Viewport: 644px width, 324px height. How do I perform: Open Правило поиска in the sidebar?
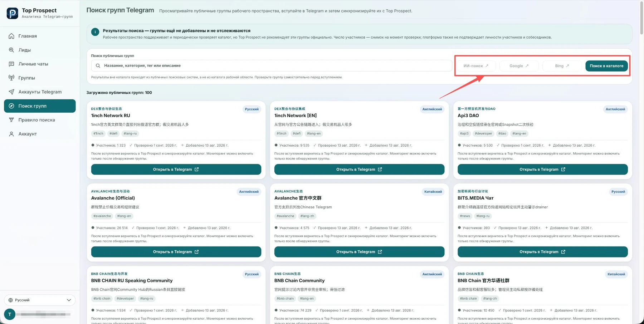40,120
